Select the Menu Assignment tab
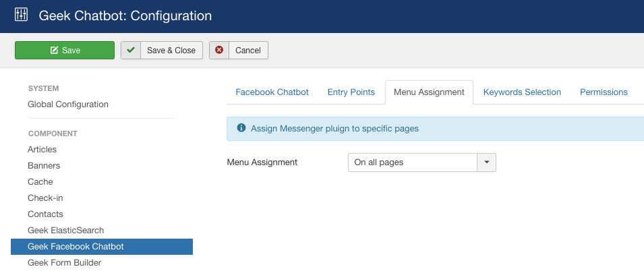644x271 pixels. [429, 92]
